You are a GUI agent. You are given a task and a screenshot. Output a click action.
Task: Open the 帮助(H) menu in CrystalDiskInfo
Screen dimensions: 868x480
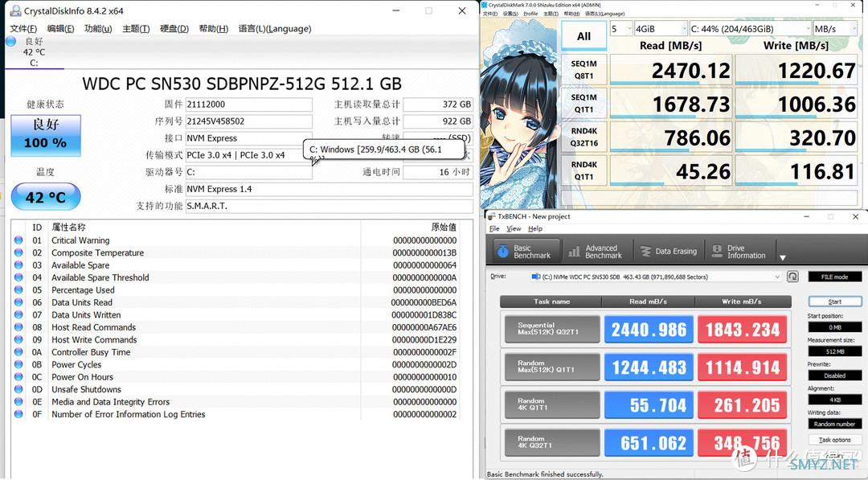pyautogui.click(x=213, y=29)
